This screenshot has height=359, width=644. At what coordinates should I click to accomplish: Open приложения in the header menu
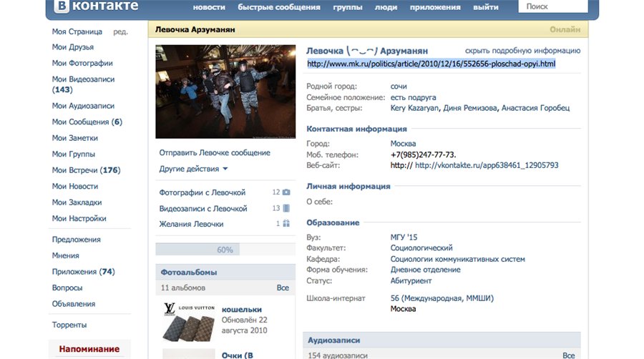point(435,7)
